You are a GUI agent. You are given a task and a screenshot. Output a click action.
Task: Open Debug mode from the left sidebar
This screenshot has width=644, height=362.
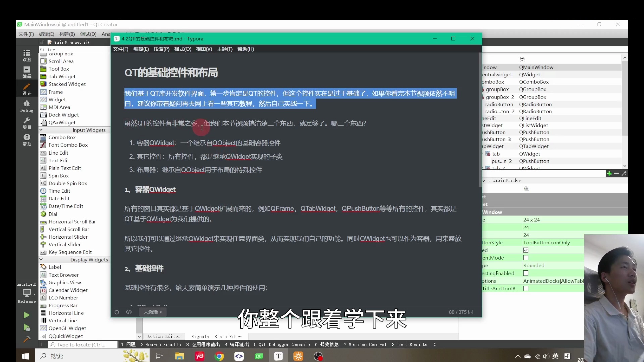(x=26, y=106)
